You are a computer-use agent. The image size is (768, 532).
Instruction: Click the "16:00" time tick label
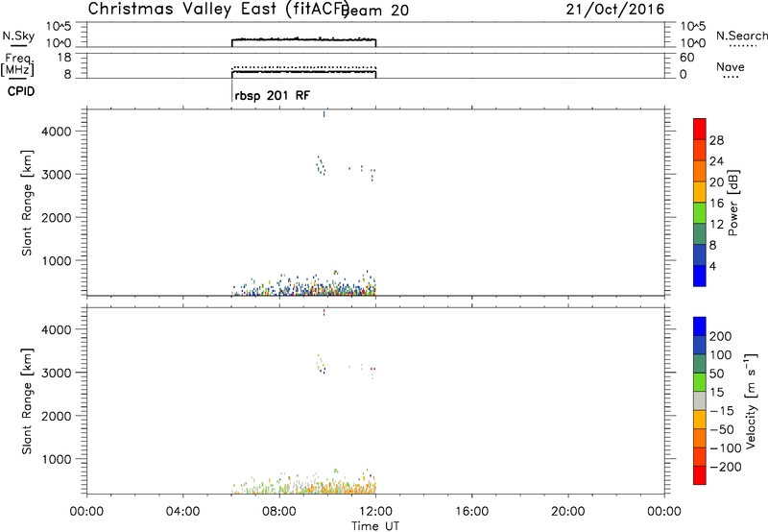471,512
